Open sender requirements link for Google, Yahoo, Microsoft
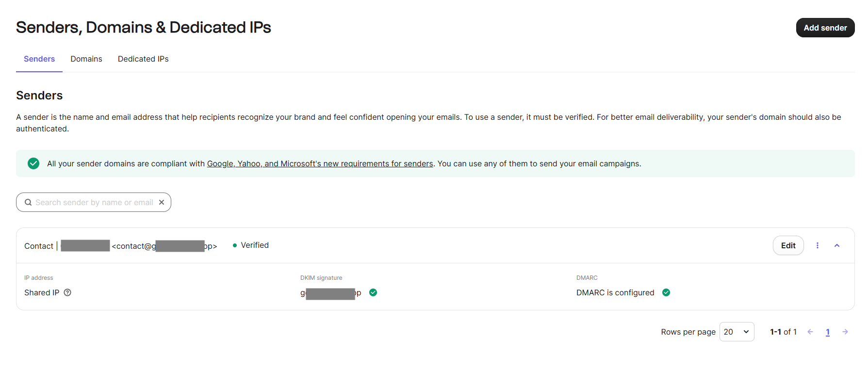868x370 pixels. pos(320,164)
